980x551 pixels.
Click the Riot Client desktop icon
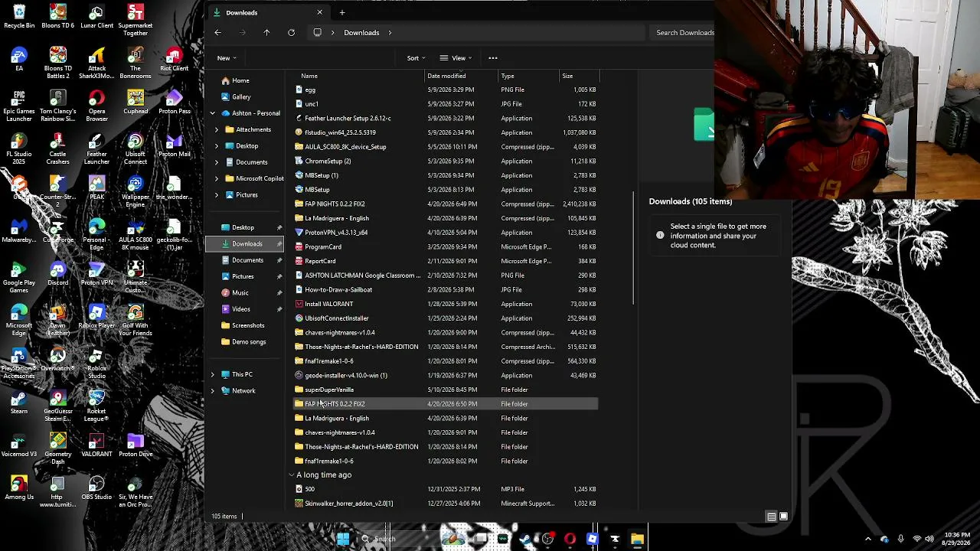[x=175, y=60]
